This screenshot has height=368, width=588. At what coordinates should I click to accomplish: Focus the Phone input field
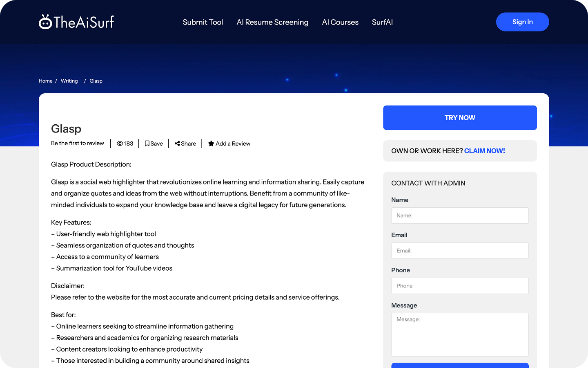[x=460, y=286]
